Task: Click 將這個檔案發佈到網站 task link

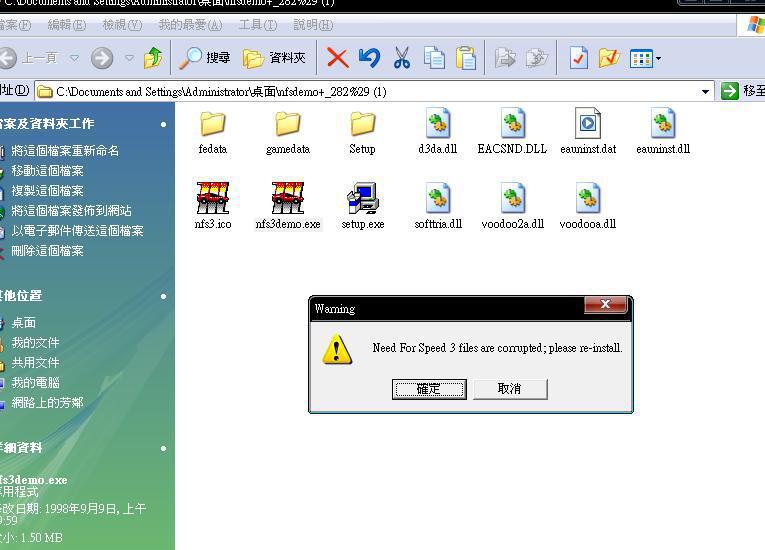Action: click(71, 211)
